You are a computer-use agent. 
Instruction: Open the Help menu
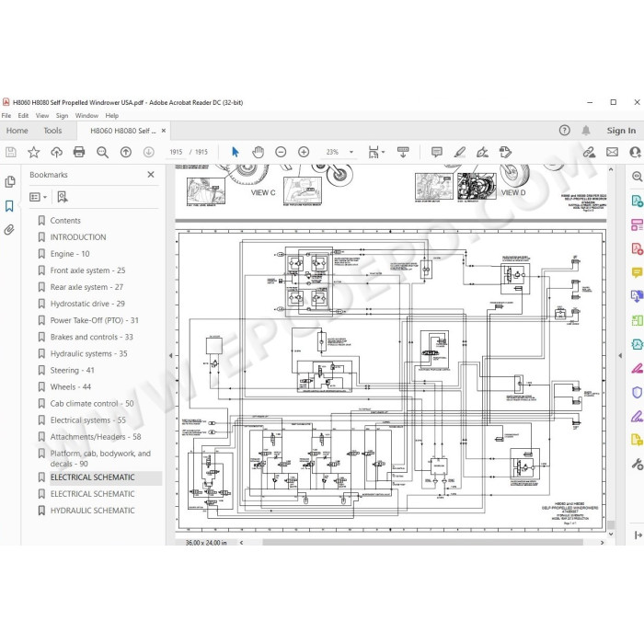pos(111,116)
